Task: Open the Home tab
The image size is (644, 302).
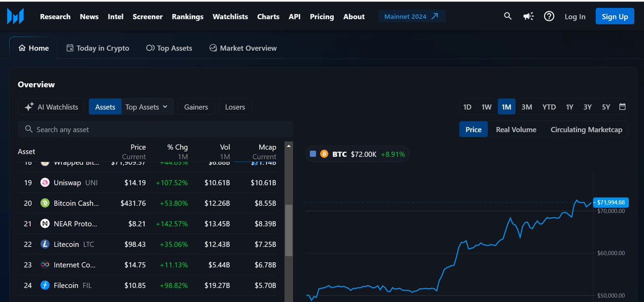Action: [33, 48]
